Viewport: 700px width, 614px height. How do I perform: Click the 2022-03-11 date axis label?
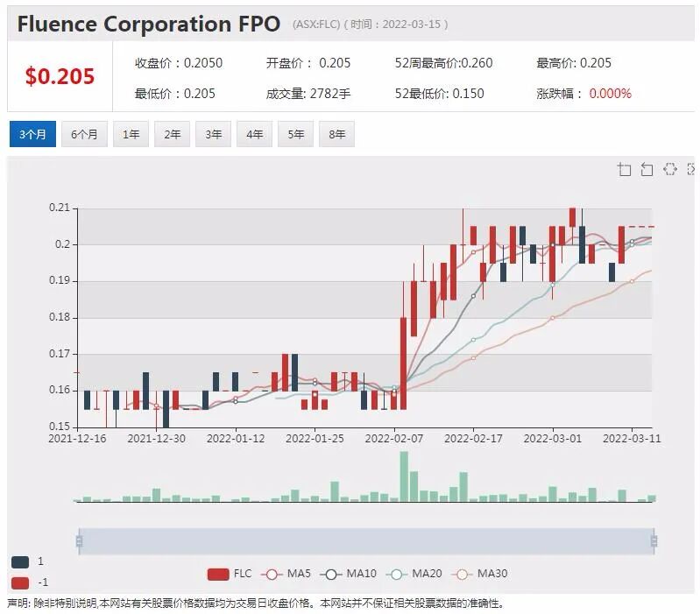632,439
